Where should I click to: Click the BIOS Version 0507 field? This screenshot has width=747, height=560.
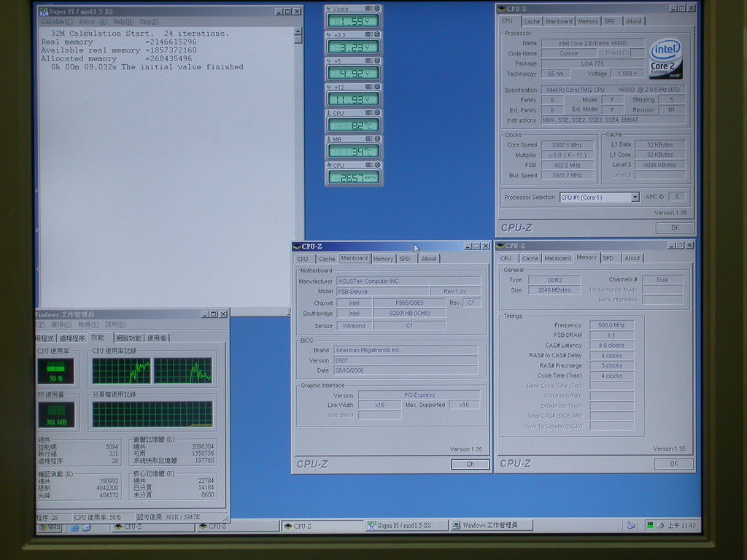coord(406,360)
